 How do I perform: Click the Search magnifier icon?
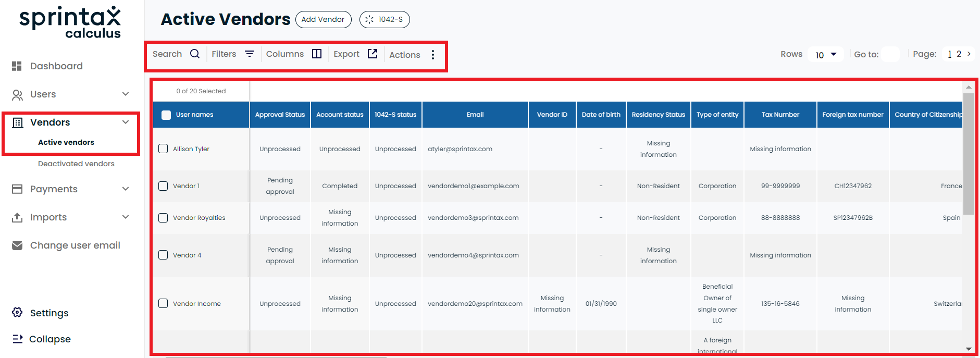[195, 54]
